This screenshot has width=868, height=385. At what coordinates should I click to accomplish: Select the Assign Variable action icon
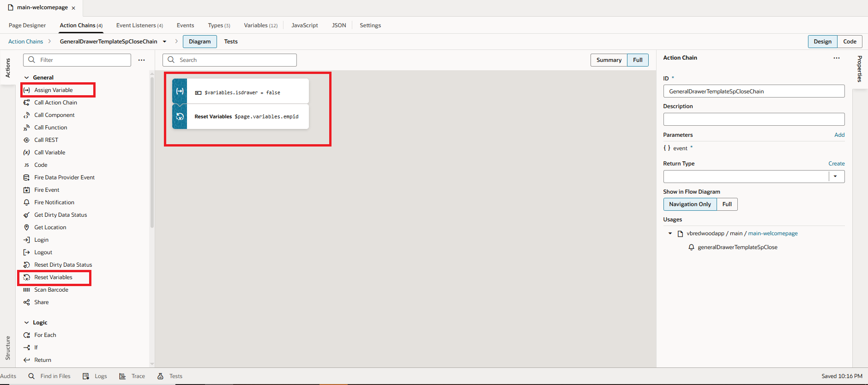point(27,90)
